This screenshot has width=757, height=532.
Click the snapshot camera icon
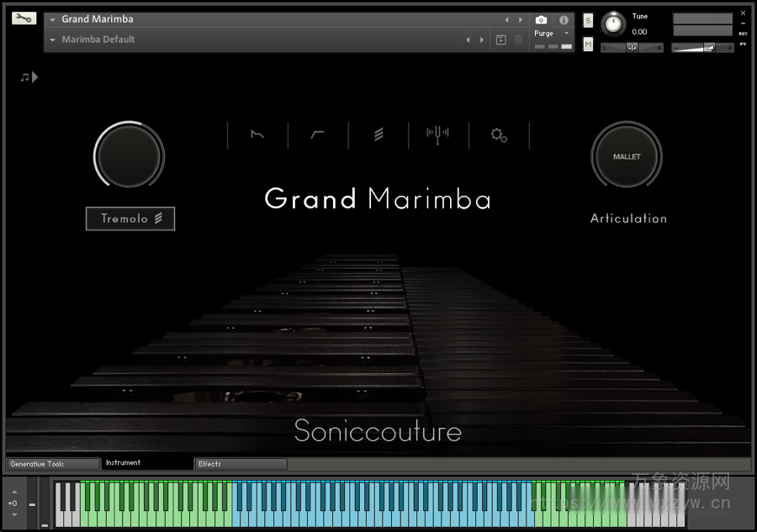(541, 19)
